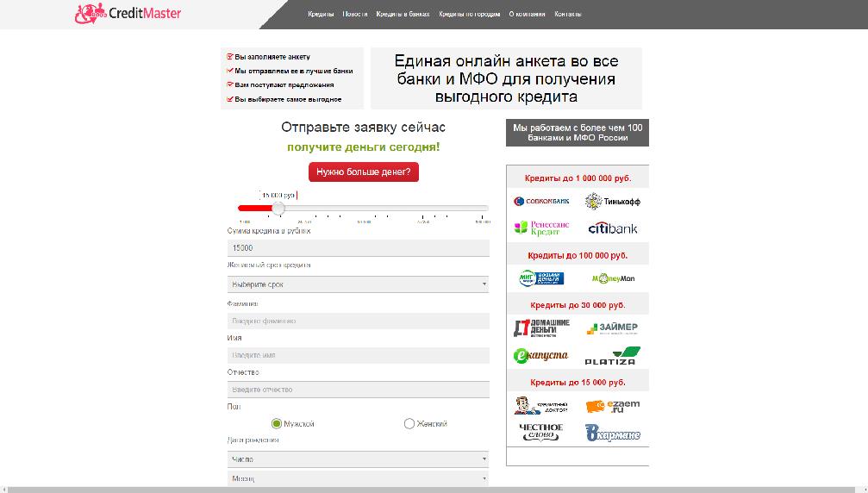Open the MigCredit logo
868x493 pixels.
click(x=540, y=278)
